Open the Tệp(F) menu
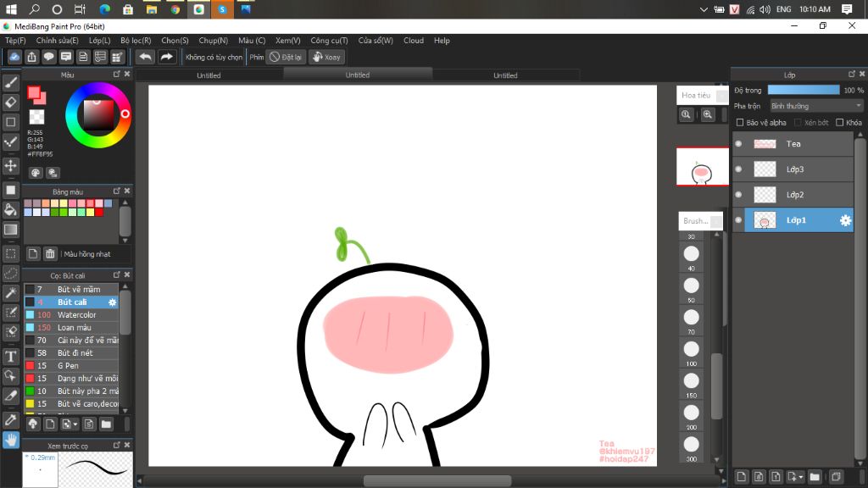Viewport: 868px width, 488px height. tap(15, 41)
